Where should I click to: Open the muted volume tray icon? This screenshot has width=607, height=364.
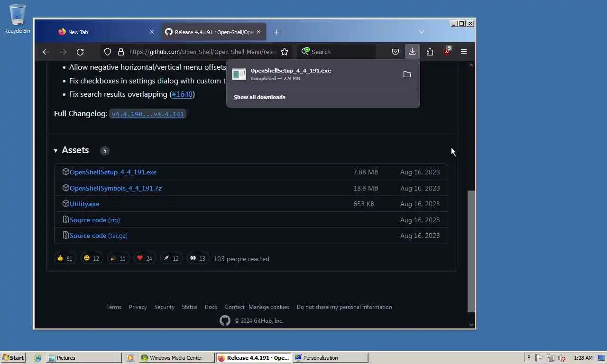(x=562, y=358)
